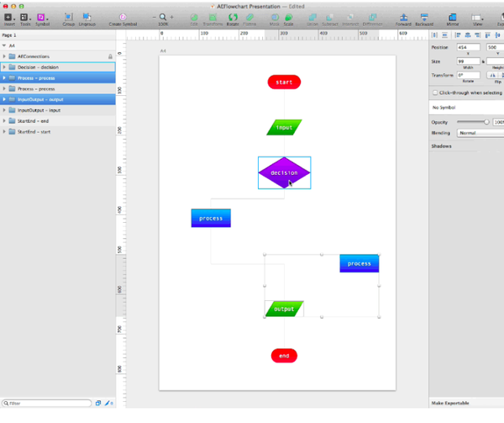Screen dimensions: 504x423
Task: Click the Edit toolbar icon
Action: [x=194, y=19]
